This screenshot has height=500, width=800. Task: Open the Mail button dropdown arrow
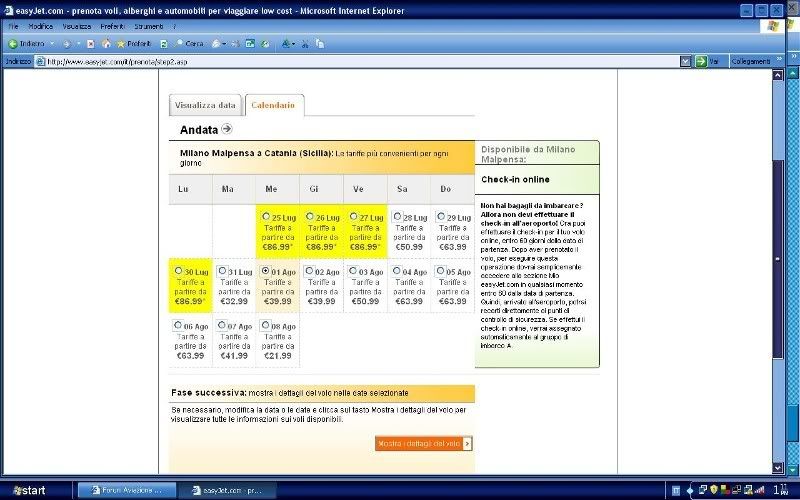coord(224,44)
